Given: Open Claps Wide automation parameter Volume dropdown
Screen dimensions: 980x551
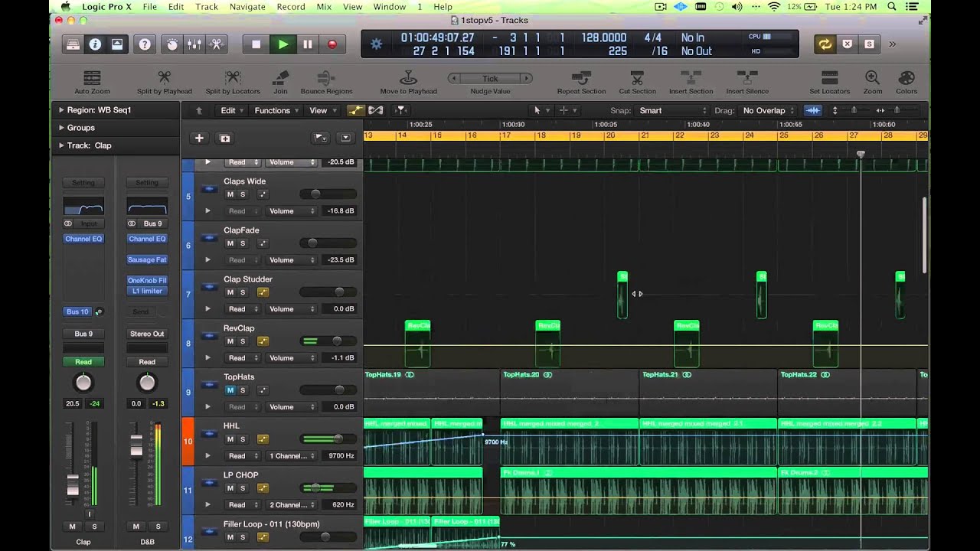Looking at the screenshot, I should 291,211.
